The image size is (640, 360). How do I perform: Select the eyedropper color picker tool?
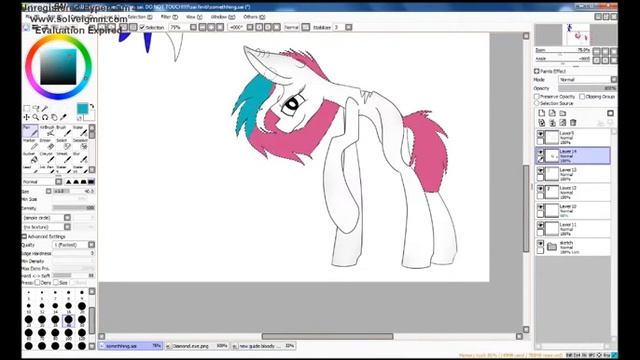[63, 117]
